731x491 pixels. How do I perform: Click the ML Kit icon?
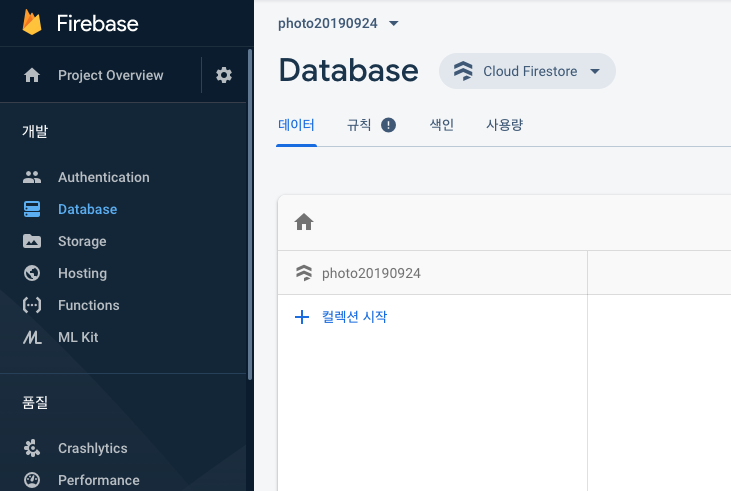click(32, 337)
